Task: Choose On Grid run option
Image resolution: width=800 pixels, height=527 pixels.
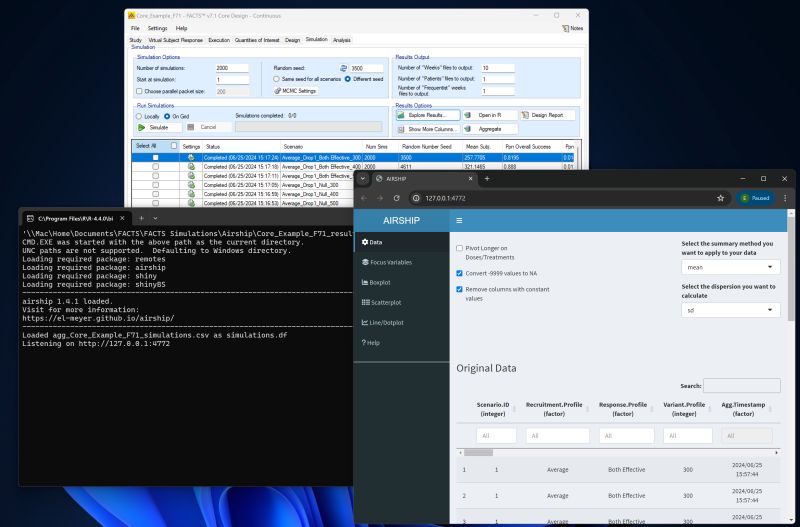Action: tap(167, 117)
